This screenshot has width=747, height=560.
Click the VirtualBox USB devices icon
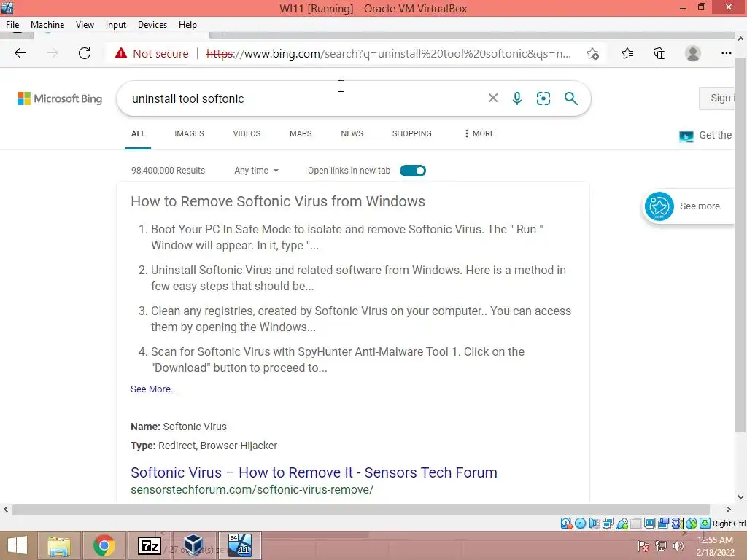pyautogui.click(x=622, y=524)
